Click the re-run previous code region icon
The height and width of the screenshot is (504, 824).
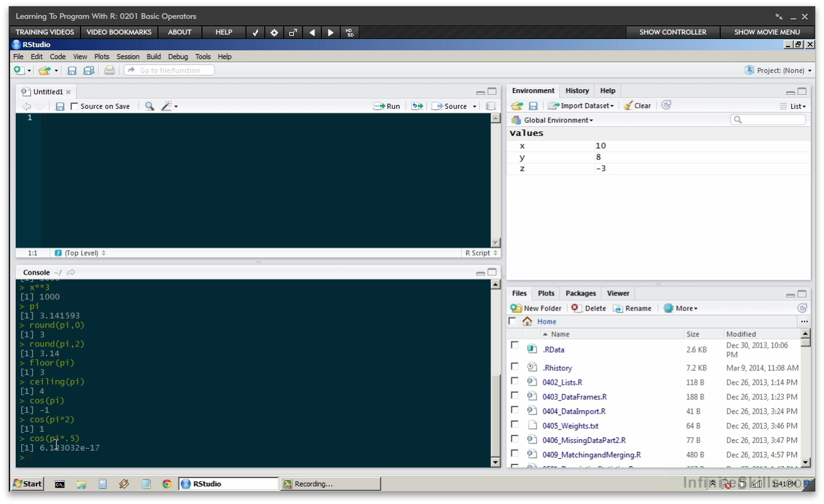(417, 106)
